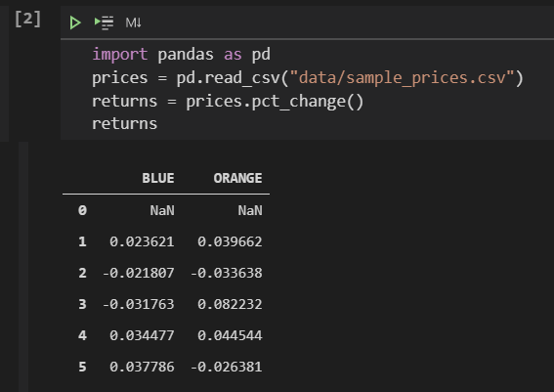Convert the cell to Markdown via M↓ icon
This screenshot has width=554, height=392.
pyautogui.click(x=133, y=23)
